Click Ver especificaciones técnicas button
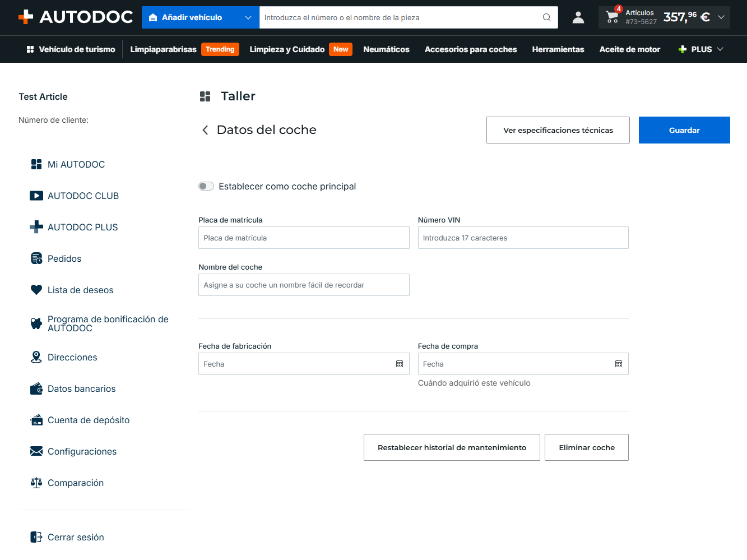The image size is (747, 560). [x=558, y=130]
